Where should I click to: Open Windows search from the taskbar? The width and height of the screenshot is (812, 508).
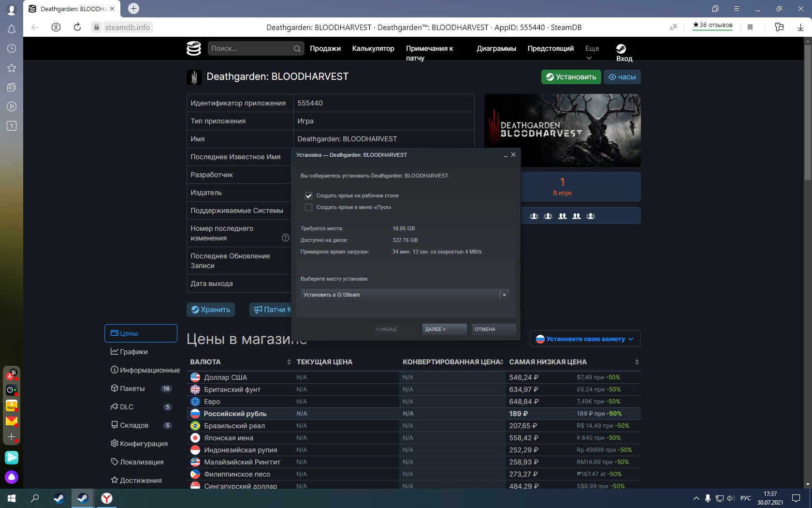[35, 498]
